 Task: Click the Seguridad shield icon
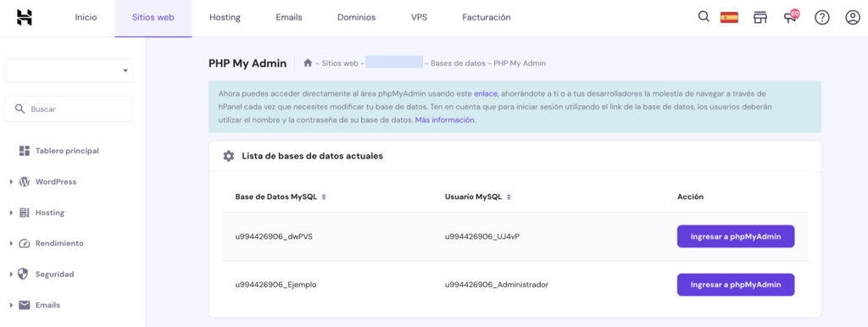[x=23, y=274]
